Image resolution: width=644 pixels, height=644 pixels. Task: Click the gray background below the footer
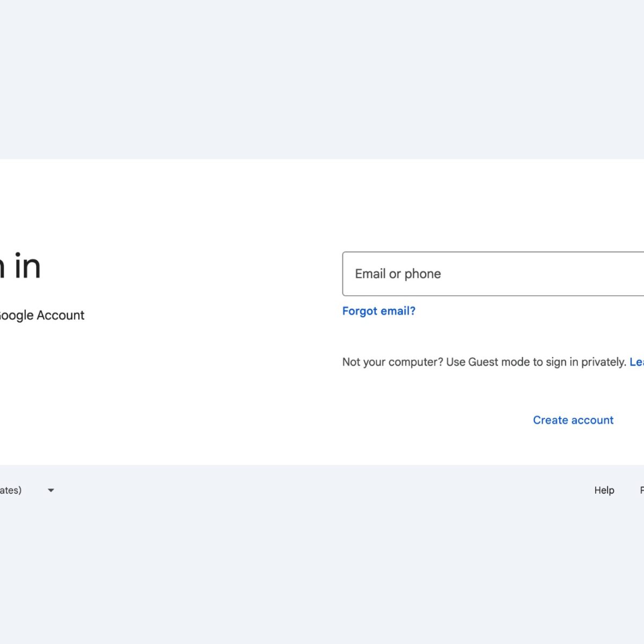coord(322,574)
